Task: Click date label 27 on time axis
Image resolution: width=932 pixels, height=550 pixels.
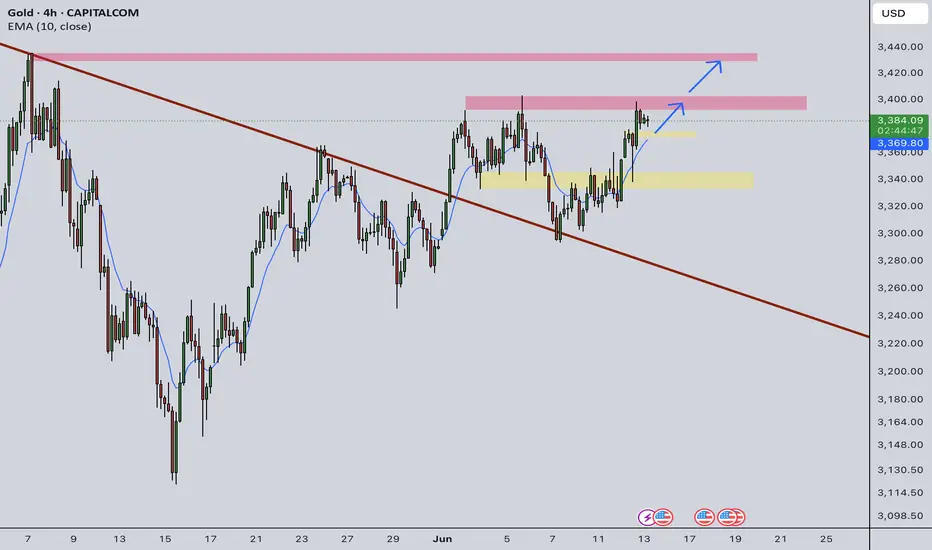Action: click(347, 539)
